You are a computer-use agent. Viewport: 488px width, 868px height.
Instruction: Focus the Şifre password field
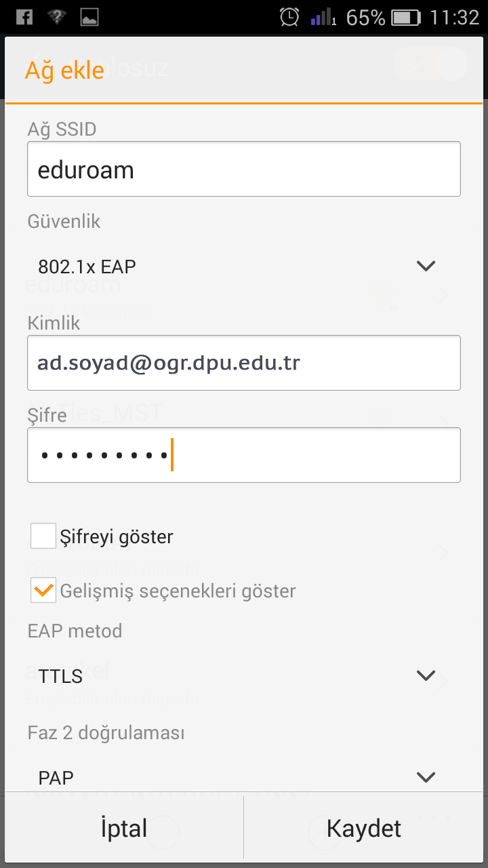pyautogui.click(x=244, y=455)
